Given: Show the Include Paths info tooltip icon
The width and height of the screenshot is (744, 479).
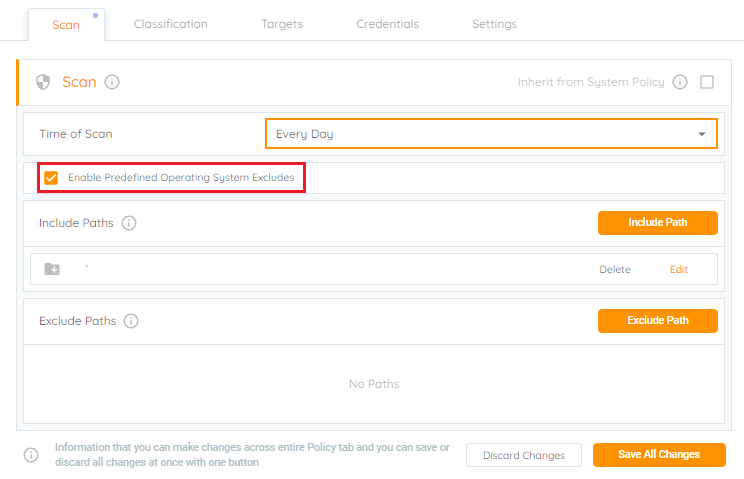Looking at the screenshot, I should [129, 223].
